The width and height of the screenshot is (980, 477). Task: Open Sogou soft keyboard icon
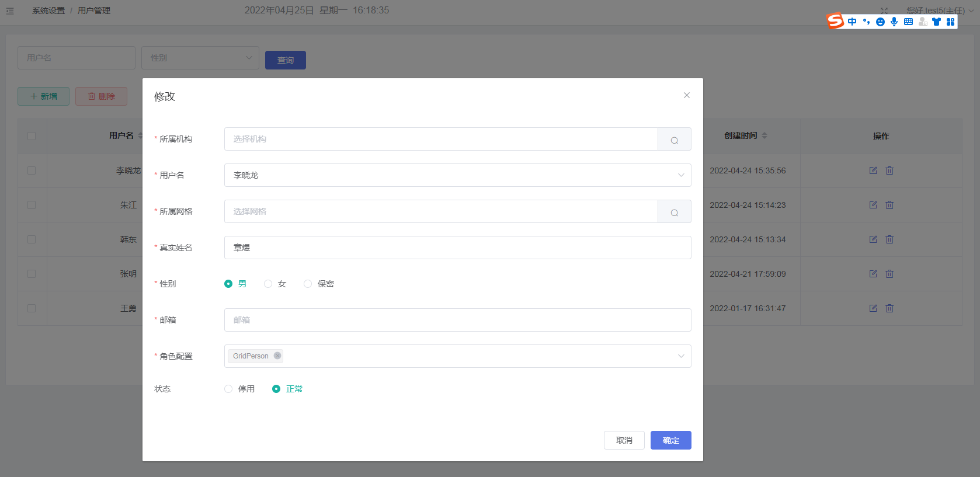tap(908, 22)
